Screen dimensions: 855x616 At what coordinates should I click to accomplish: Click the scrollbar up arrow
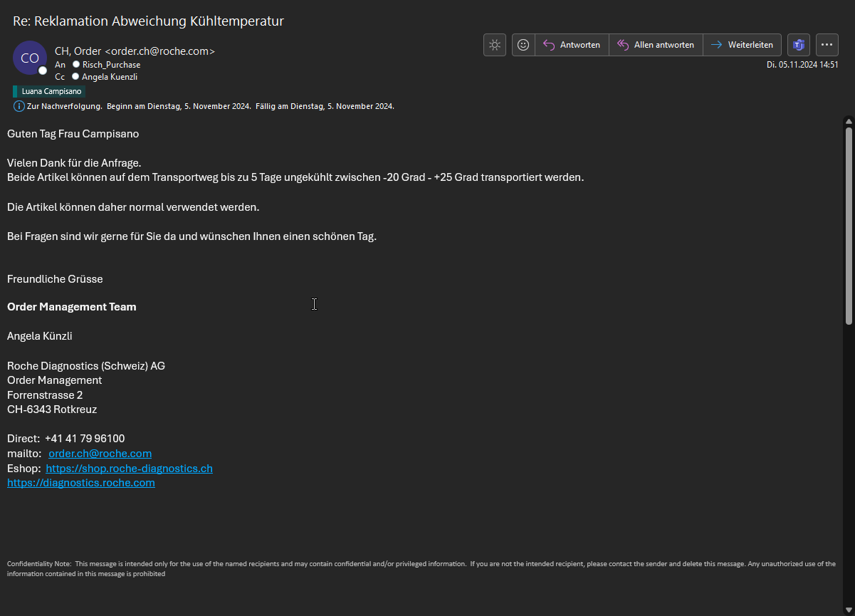(848, 121)
